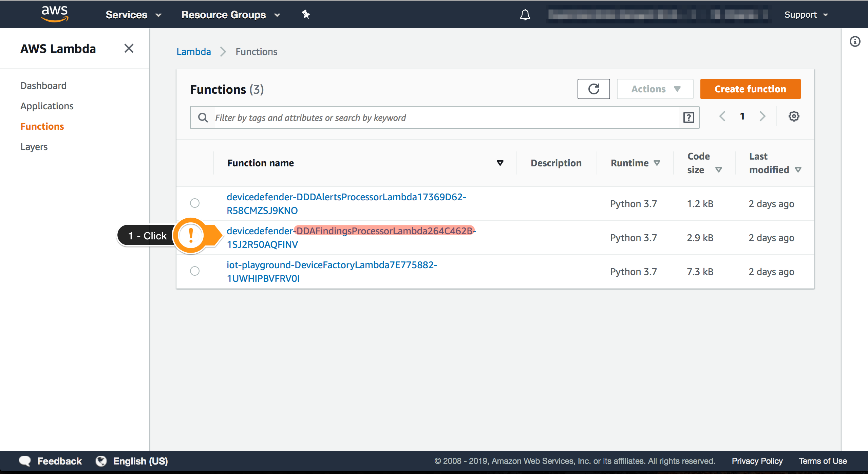Click the 2.9 kB code size cell
The height and width of the screenshot is (474, 868).
(700, 238)
